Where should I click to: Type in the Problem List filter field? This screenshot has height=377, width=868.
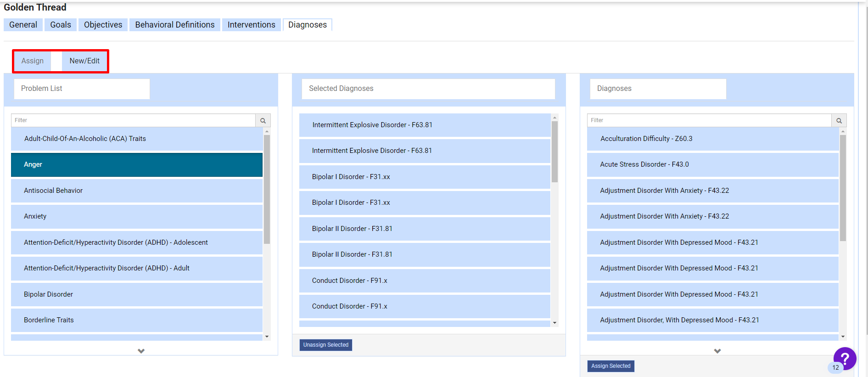click(x=133, y=120)
